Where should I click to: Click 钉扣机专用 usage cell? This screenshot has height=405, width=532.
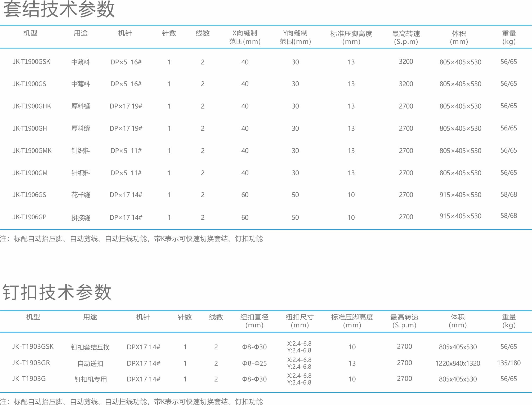coord(91,380)
